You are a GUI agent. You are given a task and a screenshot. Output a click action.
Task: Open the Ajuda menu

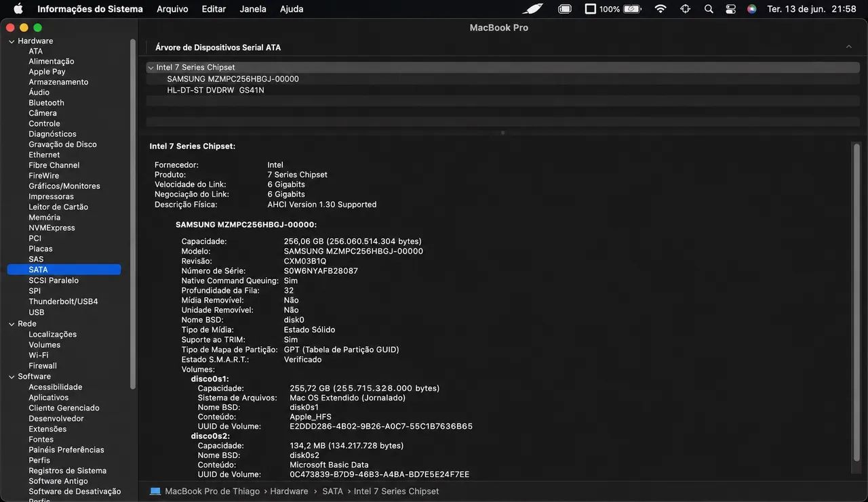tap(292, 9)
